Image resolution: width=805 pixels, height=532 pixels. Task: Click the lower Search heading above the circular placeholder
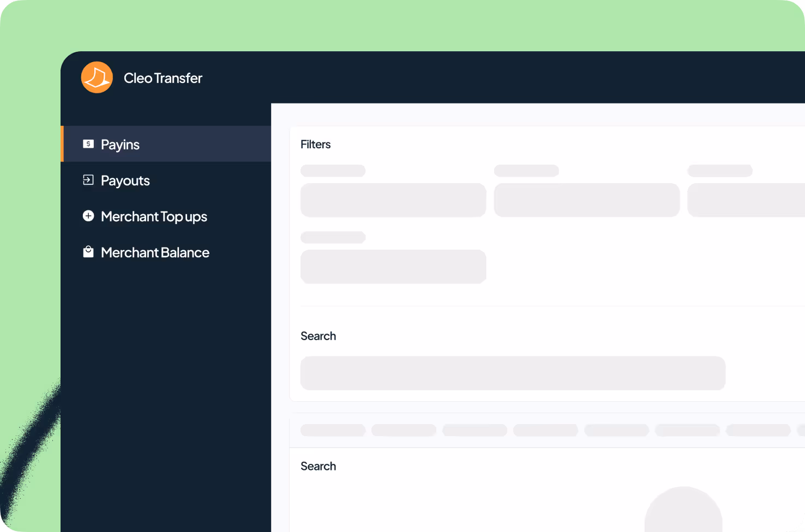(x=319, y=466)
